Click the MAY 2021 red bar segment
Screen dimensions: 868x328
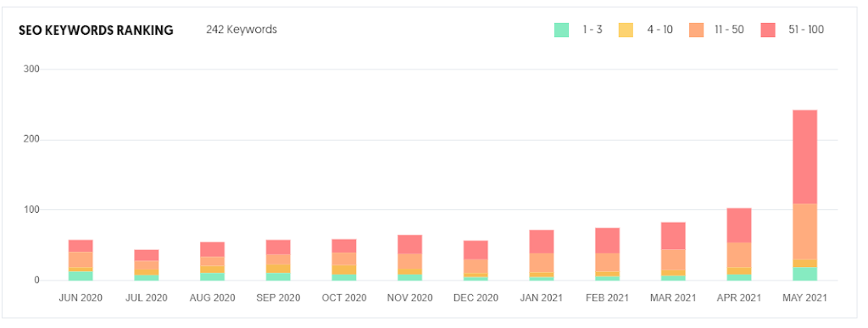coord(805,157)
